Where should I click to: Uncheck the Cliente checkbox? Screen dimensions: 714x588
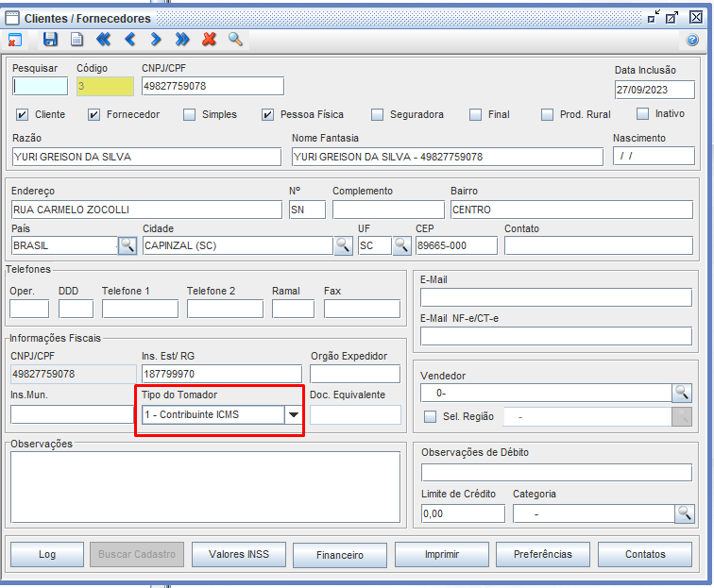[x=22, y=115]
